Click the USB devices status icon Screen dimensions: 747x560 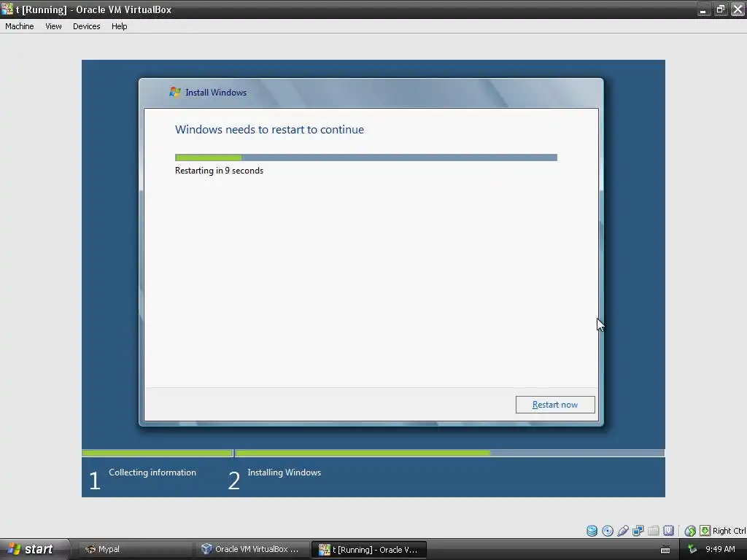[623, 531]
